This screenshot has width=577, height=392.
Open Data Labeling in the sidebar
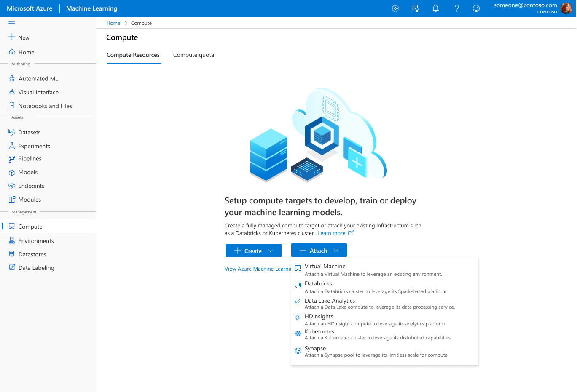click(36, 268)
